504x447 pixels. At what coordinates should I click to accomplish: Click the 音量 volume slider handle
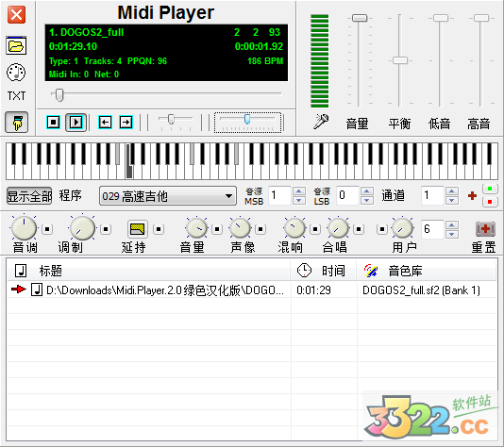coord(360,18)
